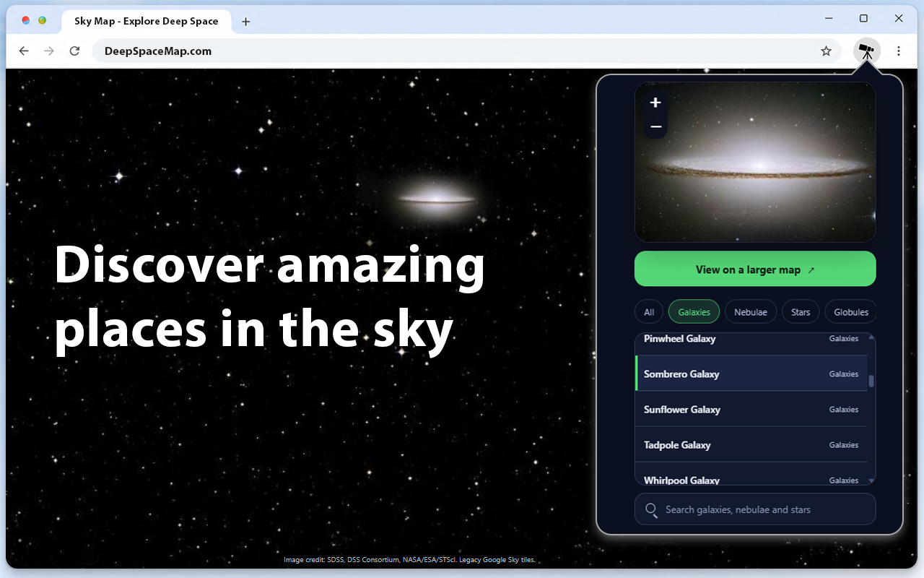Show all objects with the All filter

coord(649,312)
